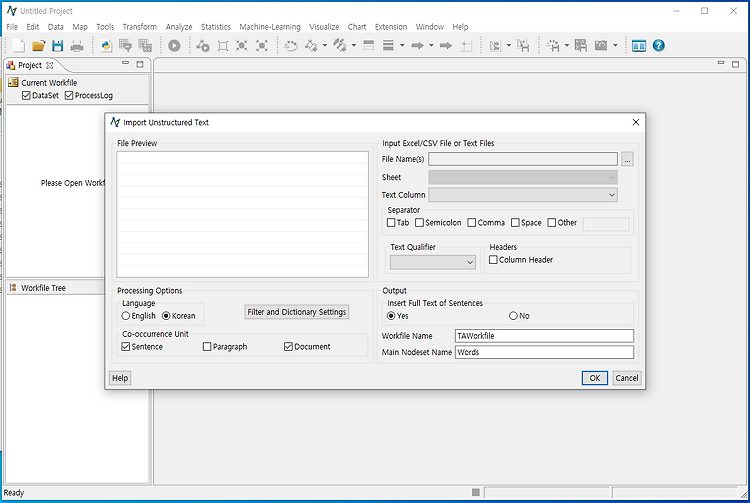The height and width of the screenshot is (503, 750).
Task: Browse files with the ... button
Action: pos(627,159)
